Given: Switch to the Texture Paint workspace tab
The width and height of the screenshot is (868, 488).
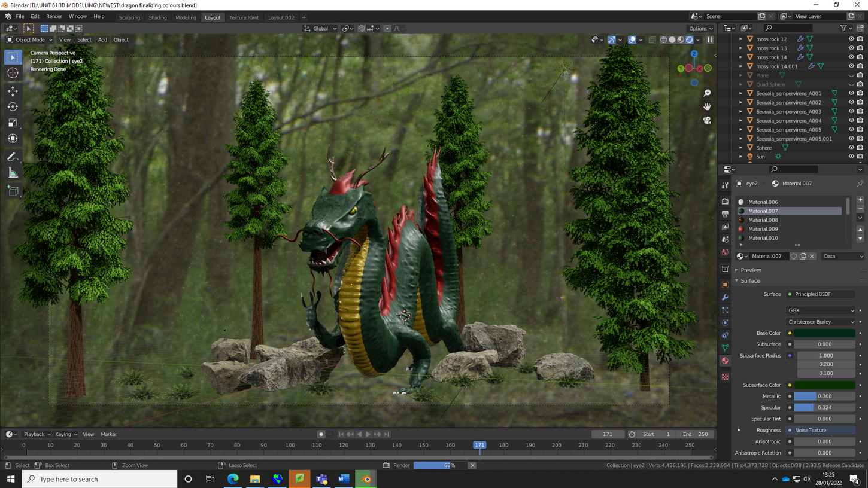Looking at the screenshot, I should pos(244,17).
